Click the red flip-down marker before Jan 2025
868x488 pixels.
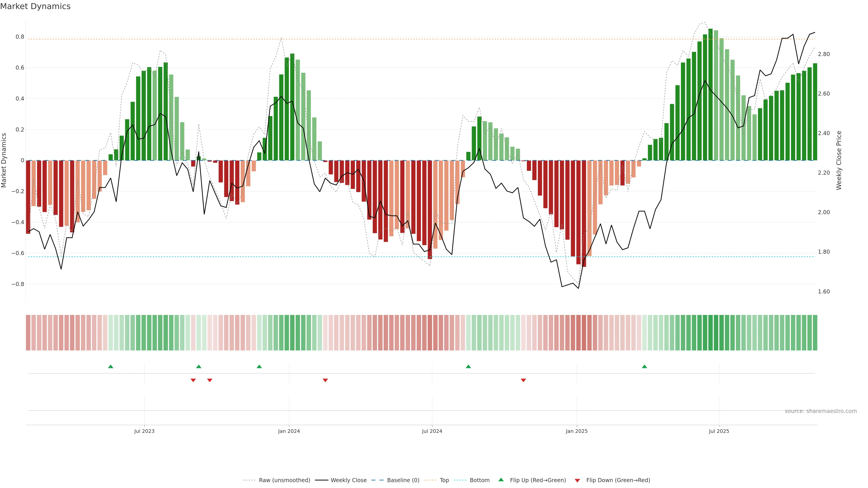tap(523, 380)
